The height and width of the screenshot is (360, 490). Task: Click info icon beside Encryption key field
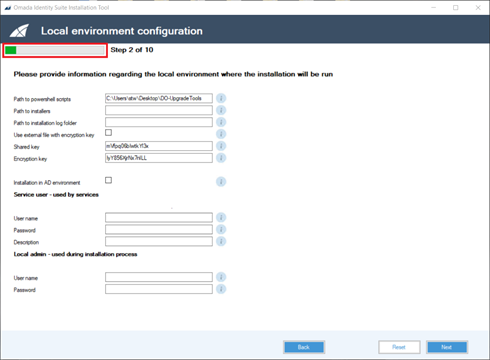221,158
